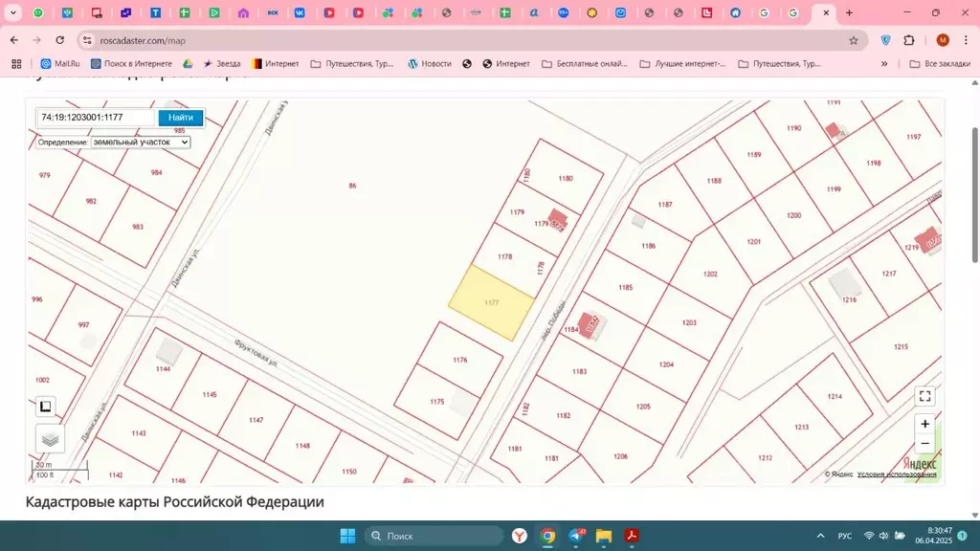Open the shield extension icon
This screenshot has height=551, width=980.
pos(885,40)
